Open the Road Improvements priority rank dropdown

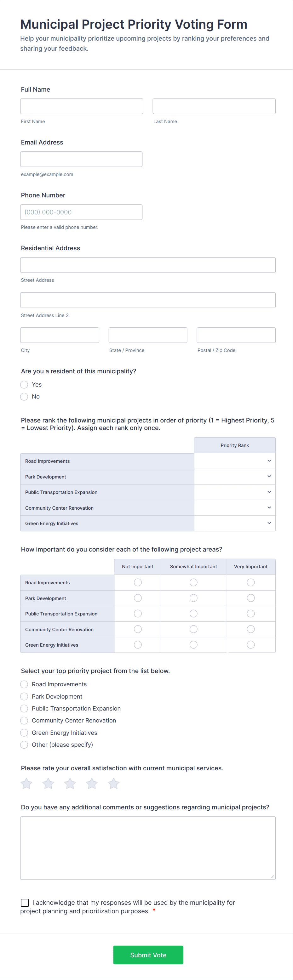tap(234, 461)
